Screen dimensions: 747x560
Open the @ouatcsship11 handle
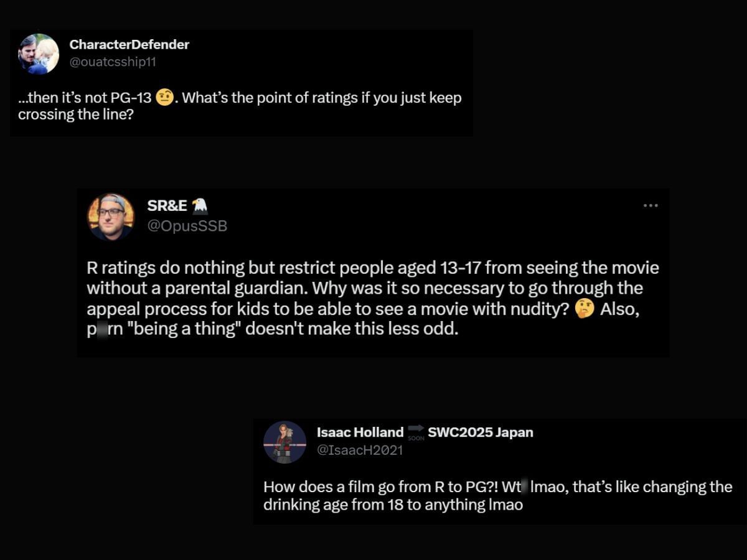click(113, 62)
